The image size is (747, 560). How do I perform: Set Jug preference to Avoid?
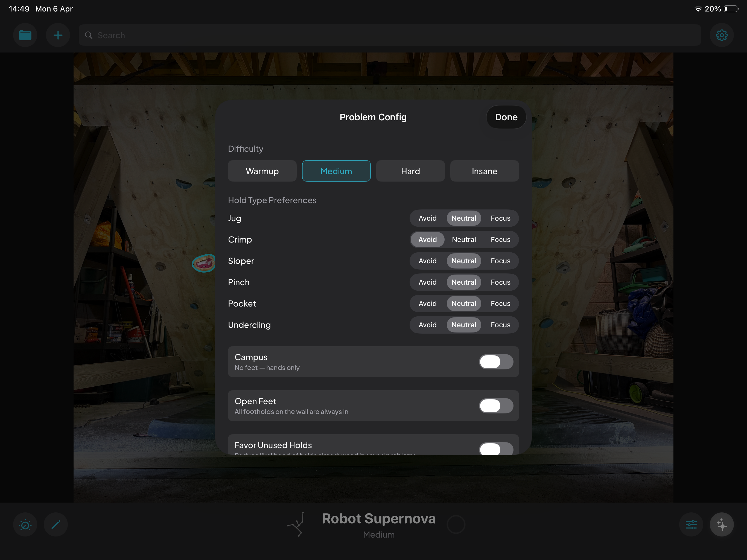428,218
